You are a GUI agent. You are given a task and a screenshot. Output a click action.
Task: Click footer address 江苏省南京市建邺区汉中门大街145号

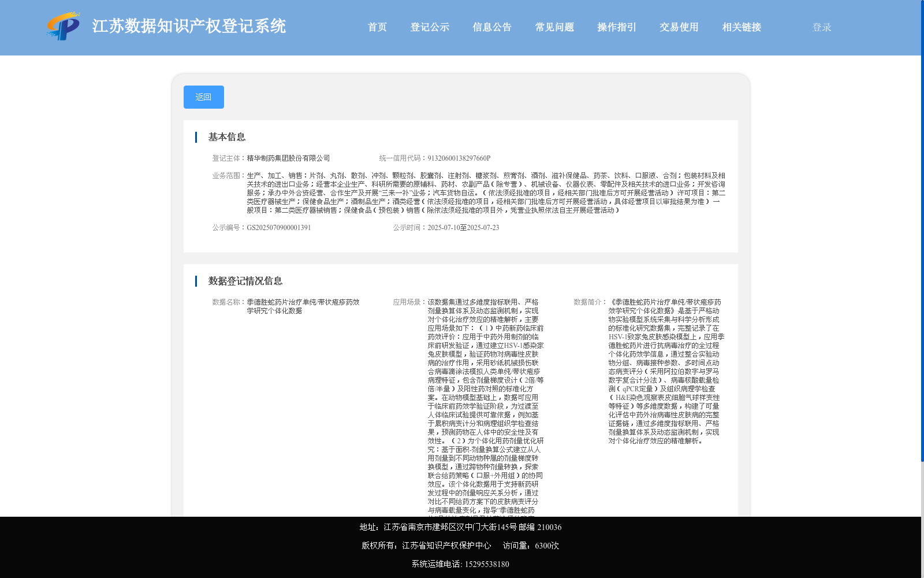(450, 527)
